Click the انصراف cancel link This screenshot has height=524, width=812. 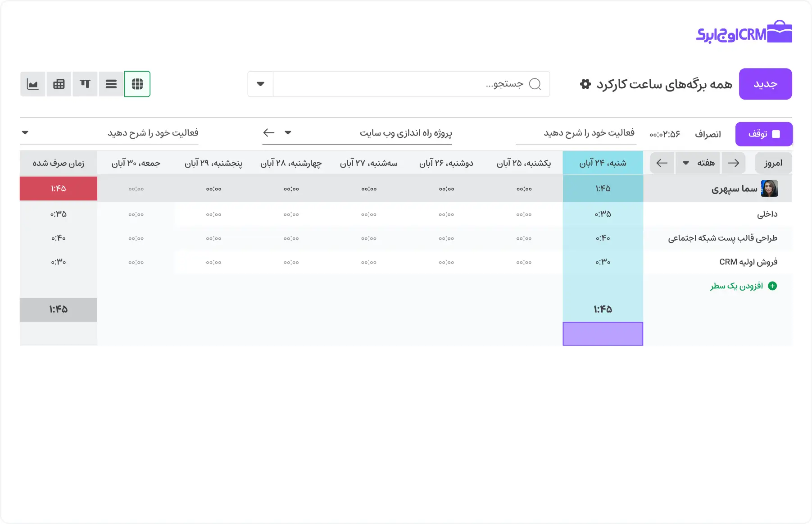click(708, 134)
